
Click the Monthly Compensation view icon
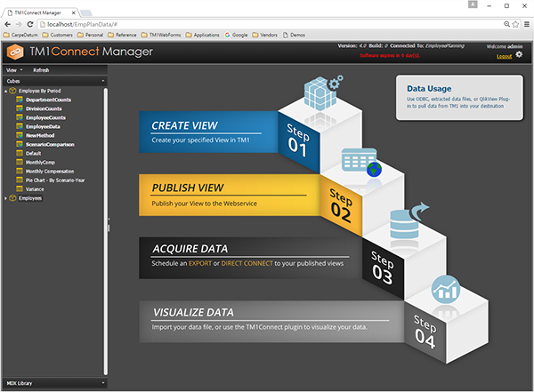[20, 172]
